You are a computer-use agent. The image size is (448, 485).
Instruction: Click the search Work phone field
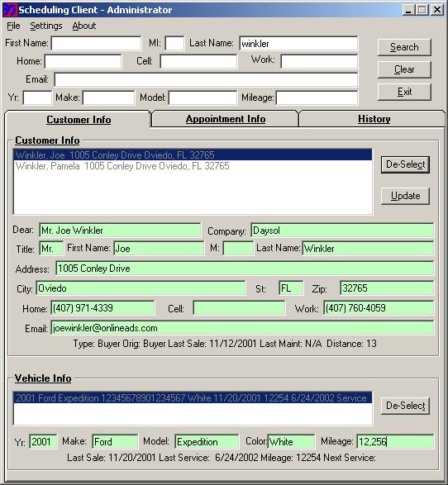[x=319, y=61]
